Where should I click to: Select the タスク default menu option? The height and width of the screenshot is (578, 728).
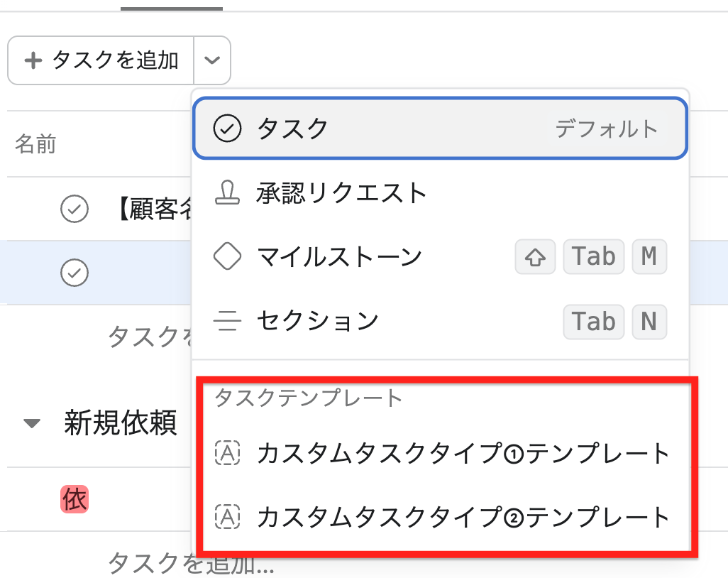[440, 129]
